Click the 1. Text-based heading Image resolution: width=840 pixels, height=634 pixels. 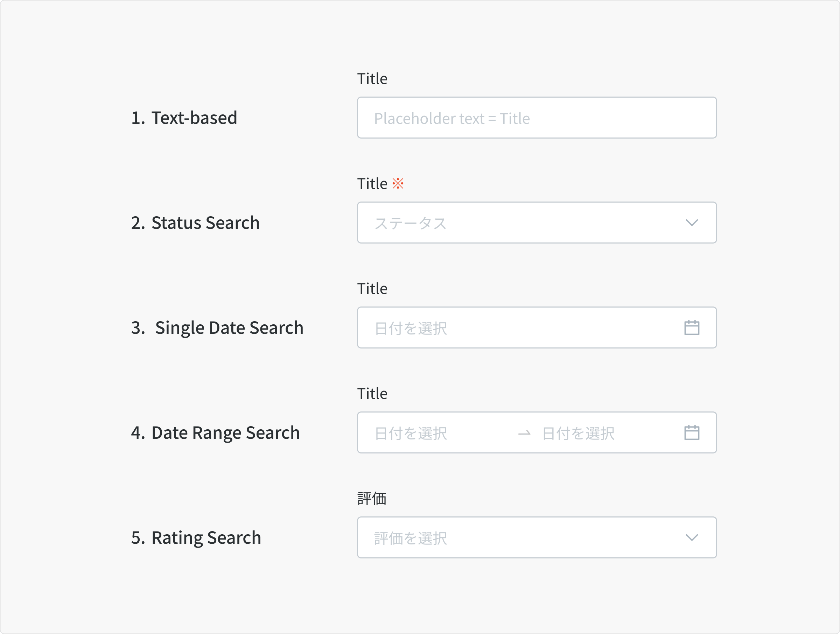(x=184, y=118)
